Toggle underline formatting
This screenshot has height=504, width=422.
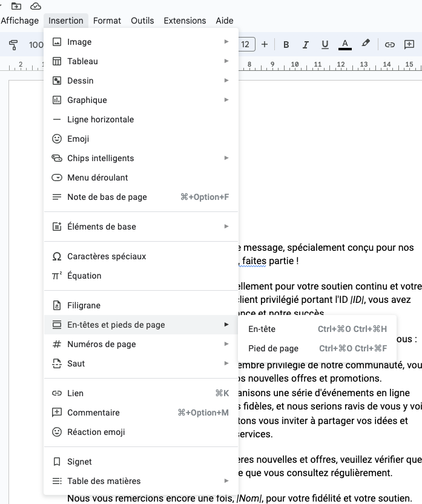click(x=325, y=45)
